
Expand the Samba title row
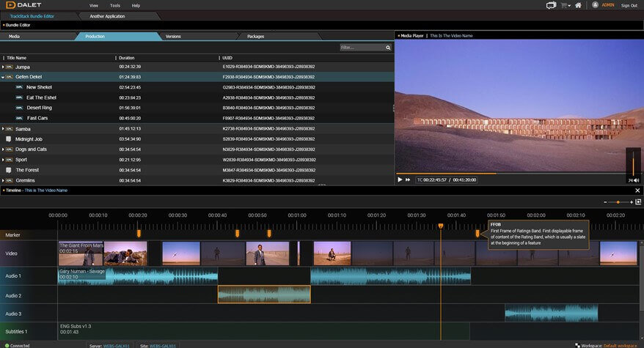[x=3, y=128]
